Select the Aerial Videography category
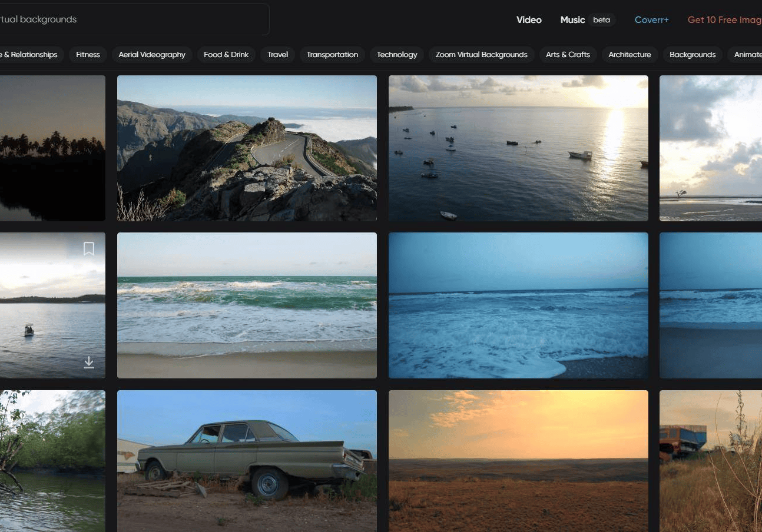 pyautogui.click(x=152, y=55)
